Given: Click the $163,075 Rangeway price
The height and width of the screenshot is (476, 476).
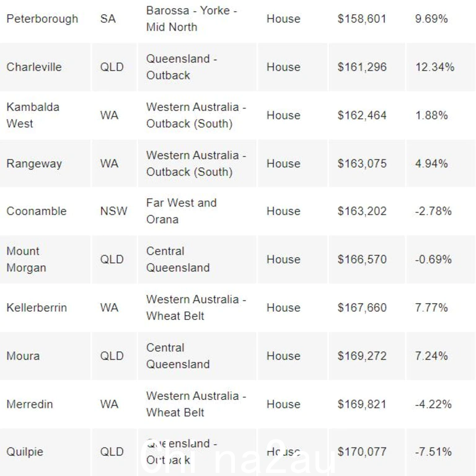Looking at the screenshot, I should tap(362, 164).
